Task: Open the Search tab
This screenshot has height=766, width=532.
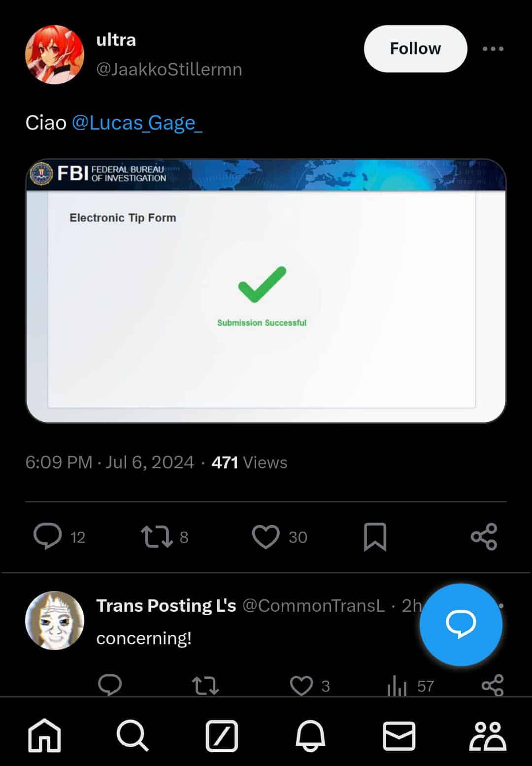Action: point(133,735)
